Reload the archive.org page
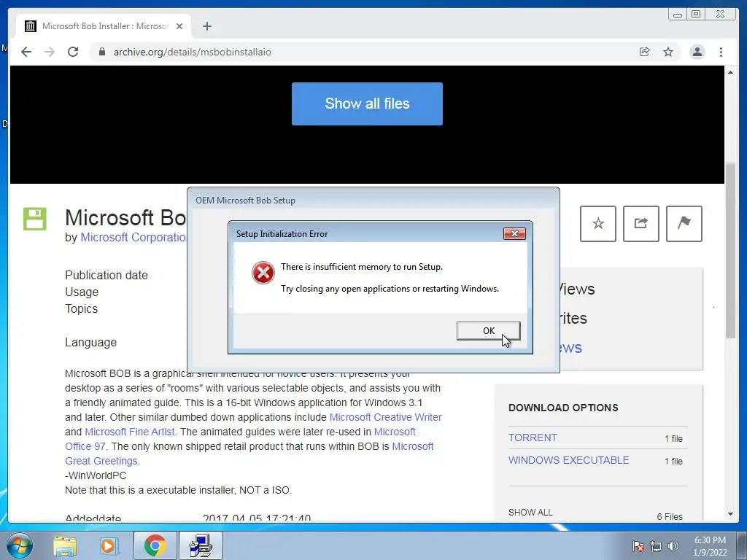The width and height of the screenshot is (747, 560). pos(73,52)
